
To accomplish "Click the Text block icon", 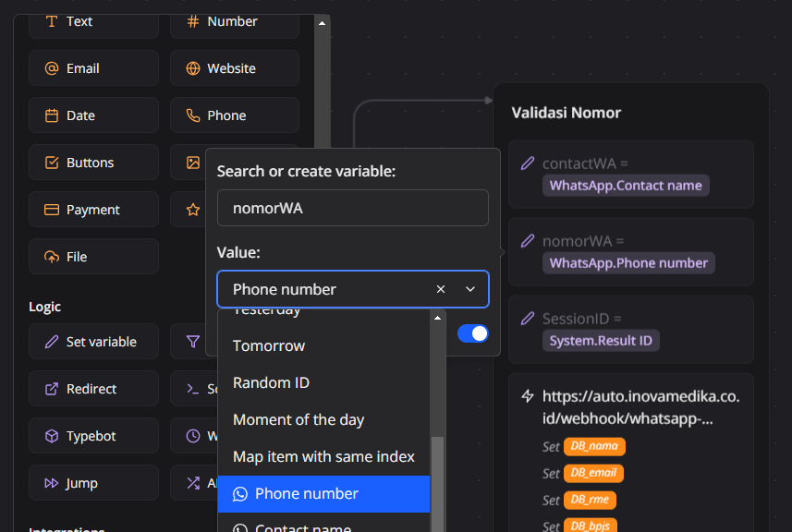I will coord(52,21).
